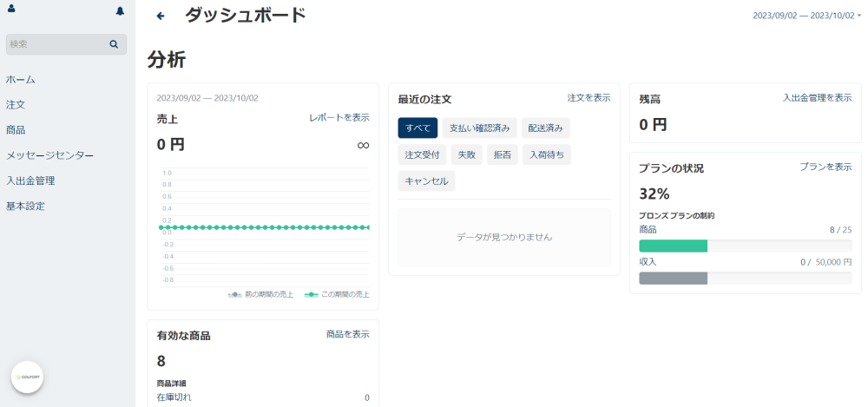Select the 配送済み order filter
This screenshot has width=868, height=407.
pos(545,128)
